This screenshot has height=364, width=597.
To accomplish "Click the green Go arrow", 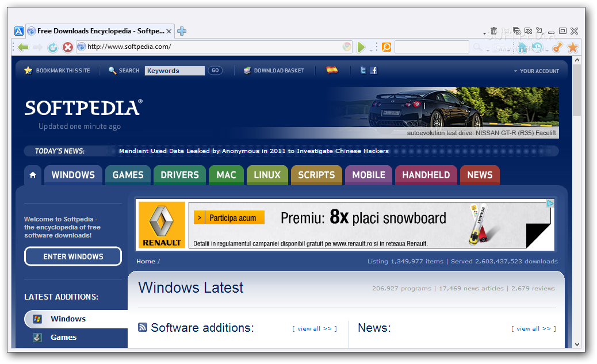I will coord(361,47).
